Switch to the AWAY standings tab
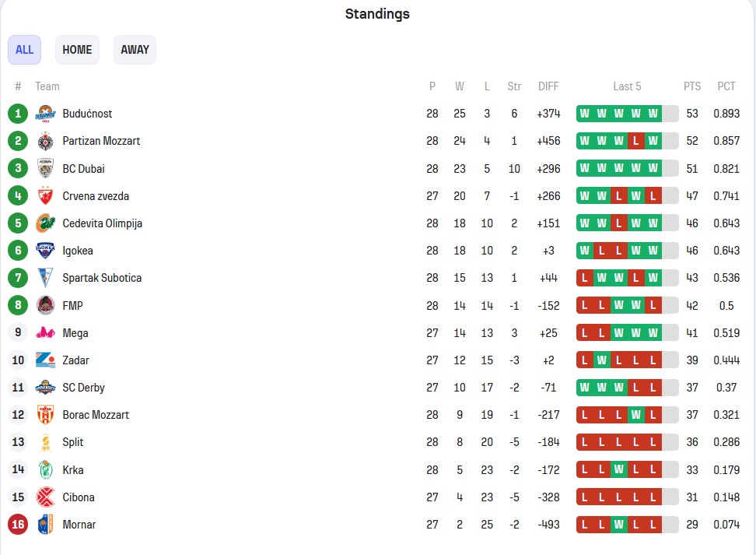The width and height of the screenshot is (756, 555). click(135, 50)
